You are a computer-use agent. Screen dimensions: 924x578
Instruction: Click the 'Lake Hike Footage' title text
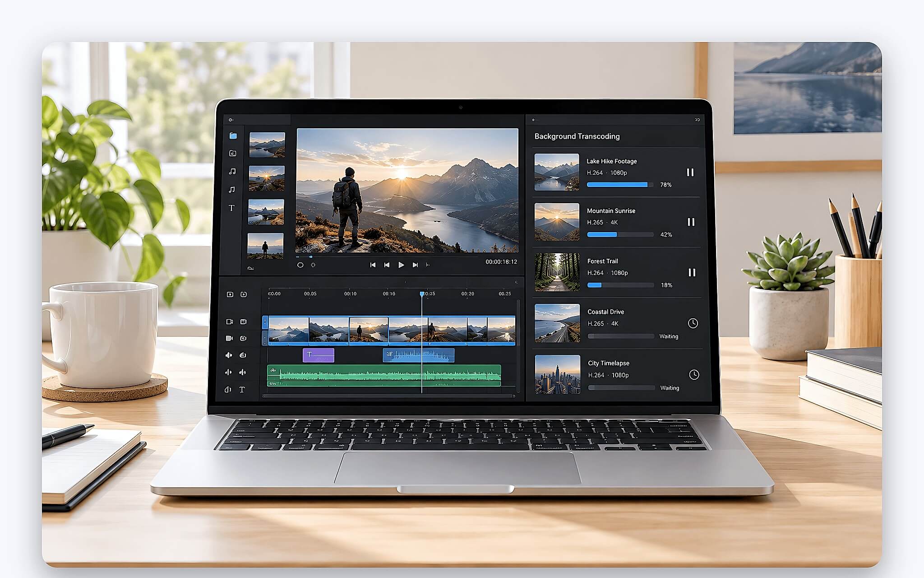pos(612,161)
